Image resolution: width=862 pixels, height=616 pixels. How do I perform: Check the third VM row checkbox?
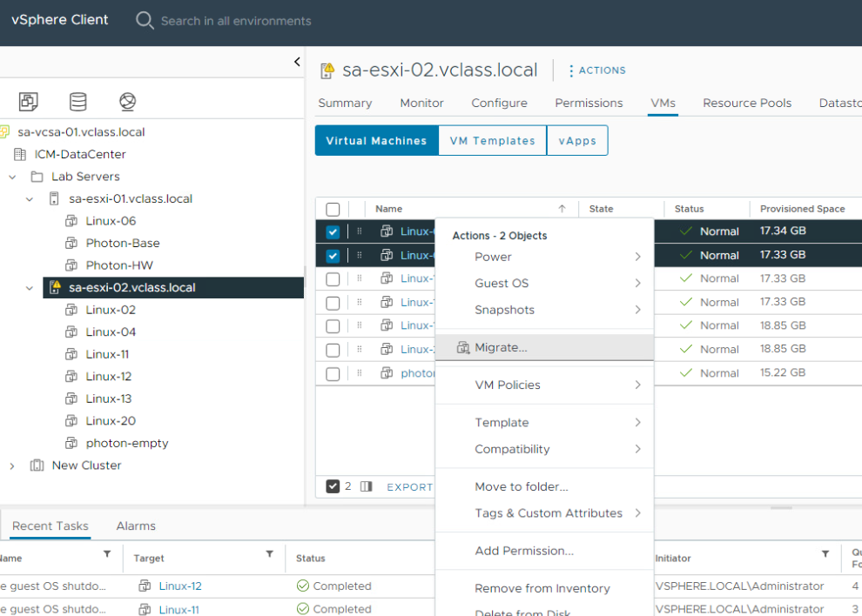pyautogui.click(x=333, y=279)
